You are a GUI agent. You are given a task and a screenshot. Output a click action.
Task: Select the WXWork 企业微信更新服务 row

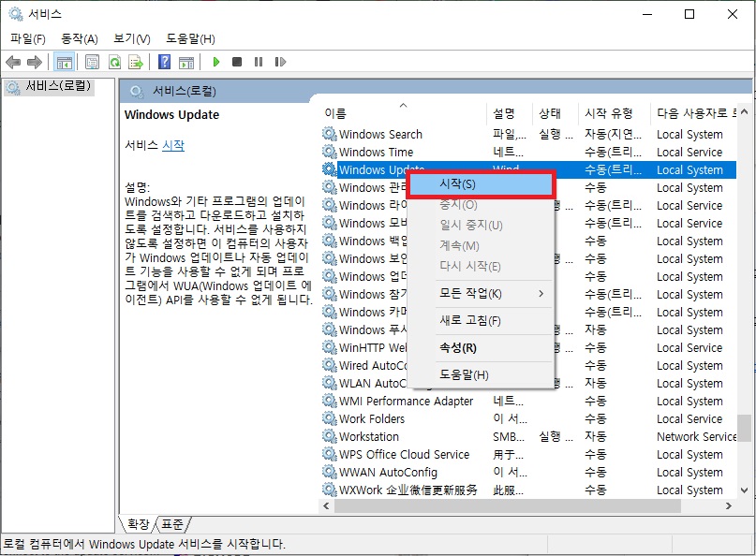(x=528, y=490)
